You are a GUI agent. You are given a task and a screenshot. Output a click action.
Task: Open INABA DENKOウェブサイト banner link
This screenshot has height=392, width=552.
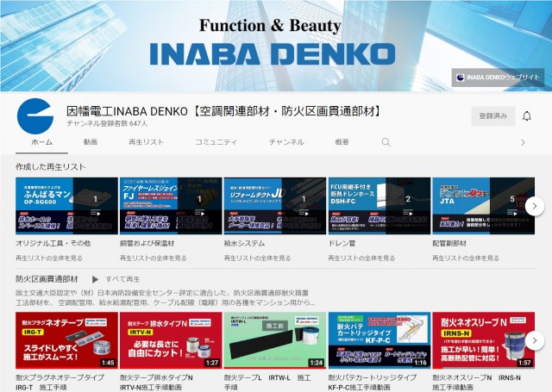pos(498,78)
